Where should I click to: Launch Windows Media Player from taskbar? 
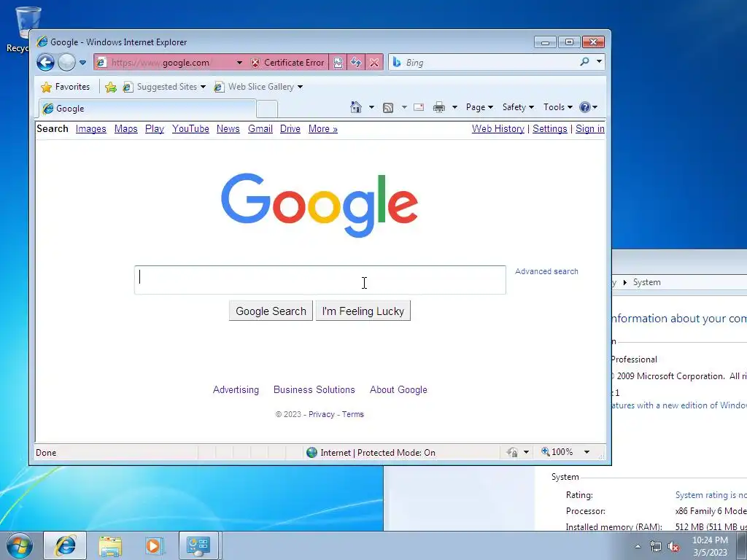pos(154,545)
